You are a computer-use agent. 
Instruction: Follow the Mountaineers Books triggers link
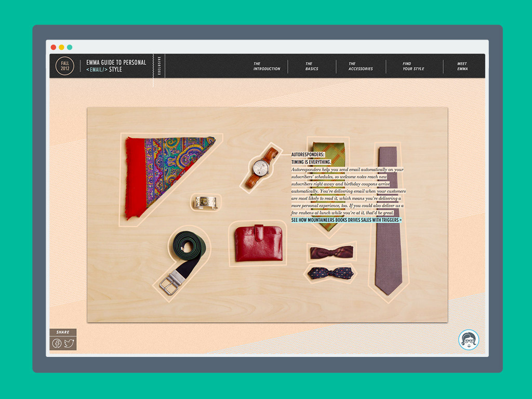click(x=346, y=220)
